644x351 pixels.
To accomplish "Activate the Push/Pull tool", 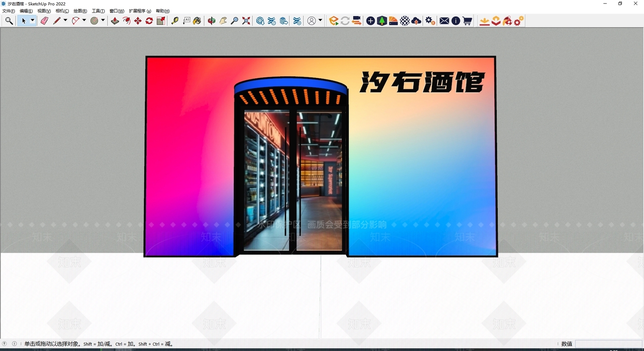I will click(x=115, y=21).
